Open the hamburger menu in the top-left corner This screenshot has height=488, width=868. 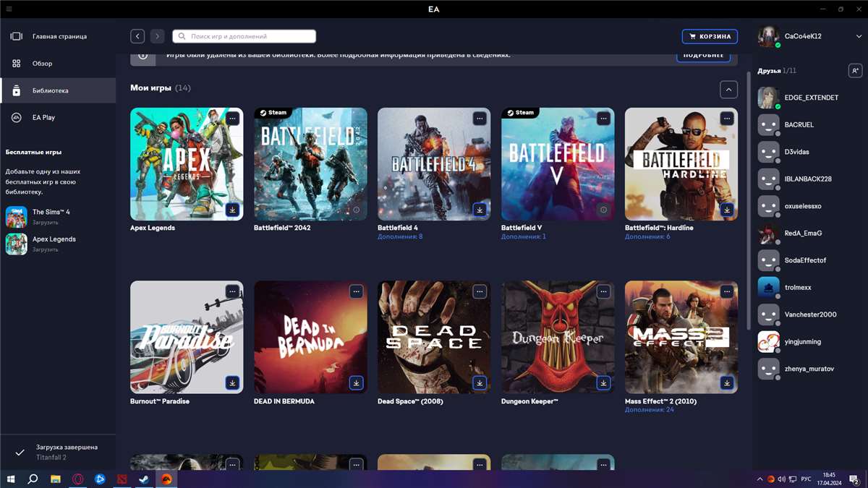[x=9, y=9]
